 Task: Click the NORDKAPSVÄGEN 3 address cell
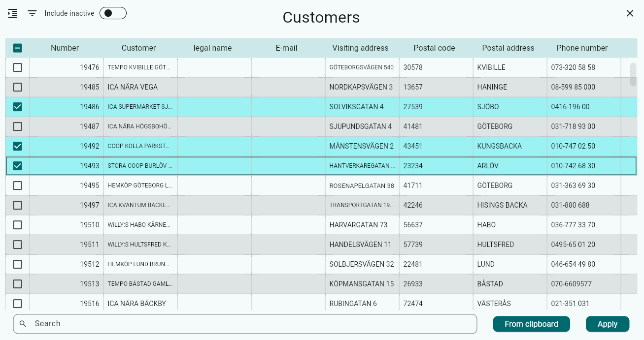[362, 87]
